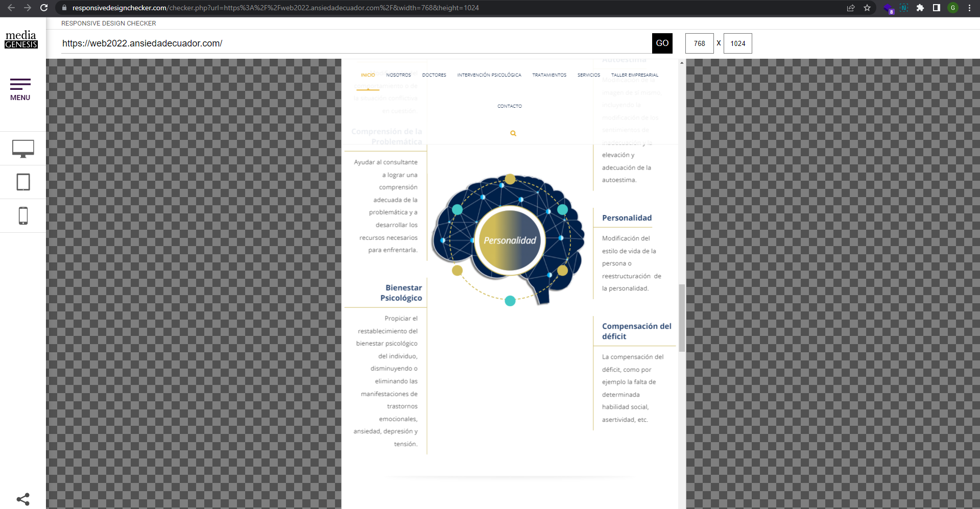Open TRATAMIENTOS menu item
The width and height of the screenshot is (980, 509).
(x=549, y=75)
